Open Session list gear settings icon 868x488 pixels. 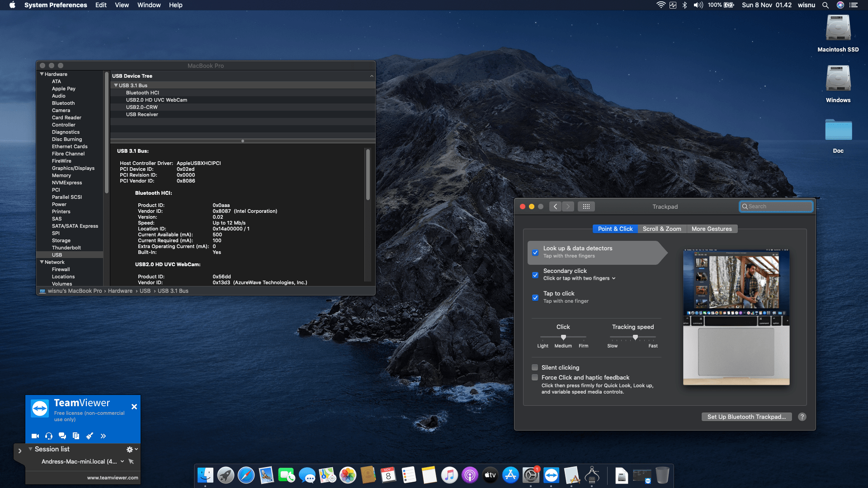[x=129, y=449]
